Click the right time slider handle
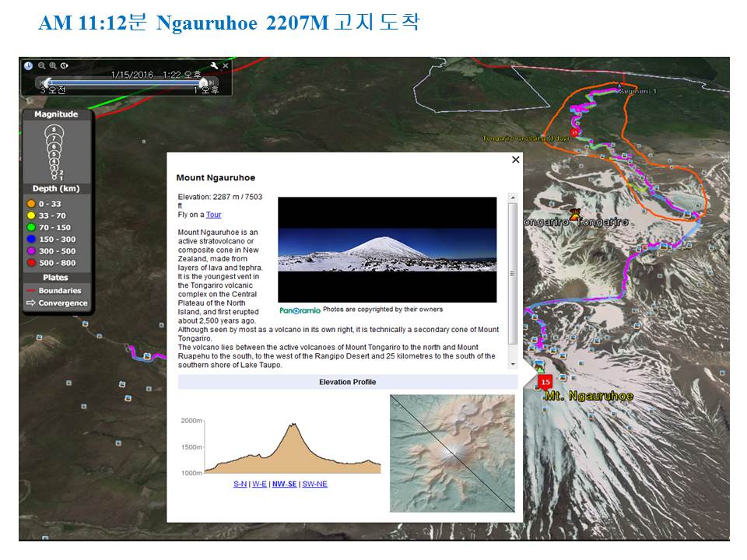The image size is (747, 560). pyautogui.click(x=203, y=83)
